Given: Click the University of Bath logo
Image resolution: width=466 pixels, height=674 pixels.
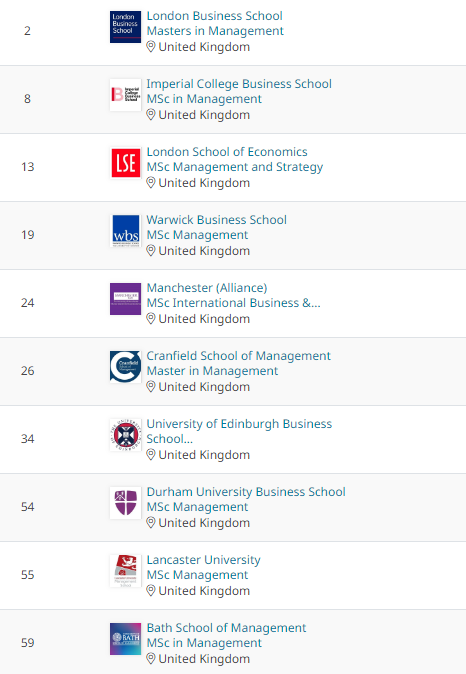Looking at the screenshot, I should point(125,638).
